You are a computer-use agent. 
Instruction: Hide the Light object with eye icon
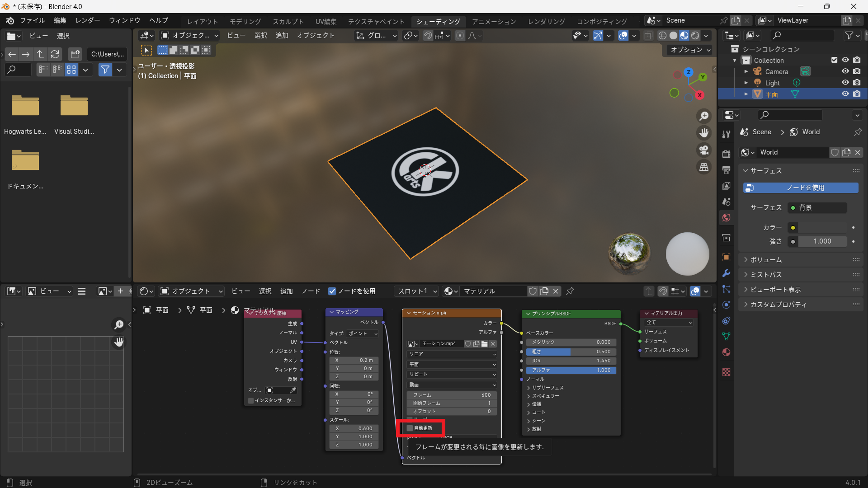coord(845,83)
